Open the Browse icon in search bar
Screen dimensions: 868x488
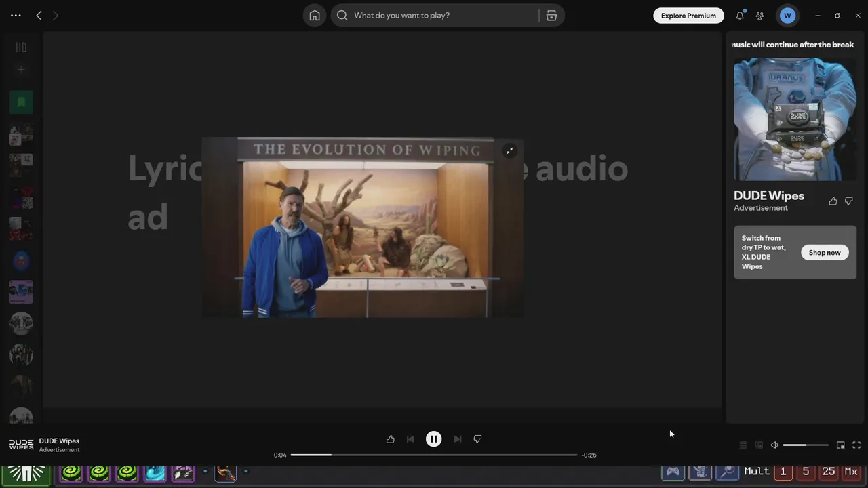point(551,16)
